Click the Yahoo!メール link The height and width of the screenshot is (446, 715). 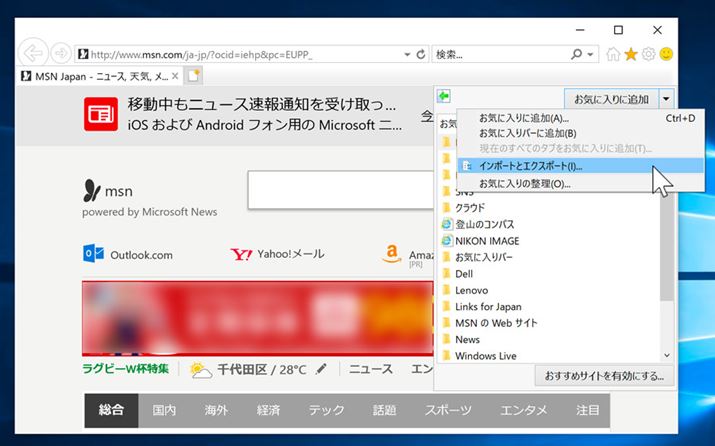277,254
